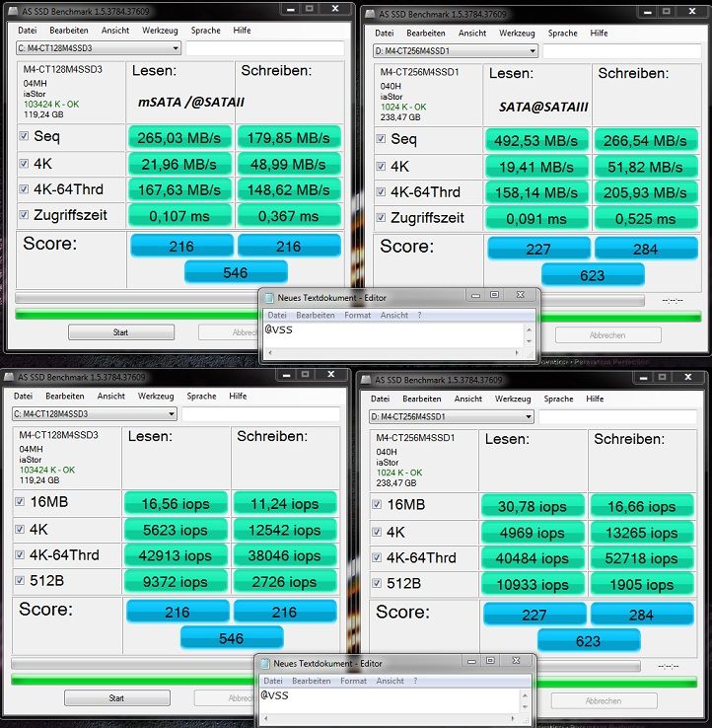Click the 265,03 MB/s Seq read result
Image resolution: width=712 pixels, height=728 pixels.
tap(179, 138)
